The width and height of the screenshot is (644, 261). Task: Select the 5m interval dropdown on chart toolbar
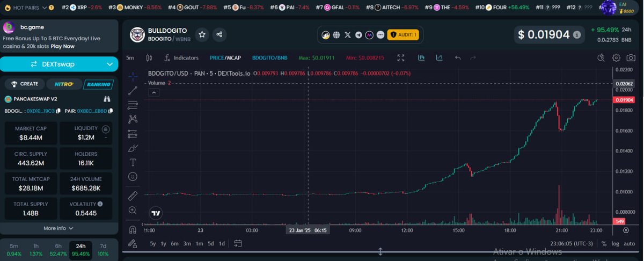coord(130,57)
